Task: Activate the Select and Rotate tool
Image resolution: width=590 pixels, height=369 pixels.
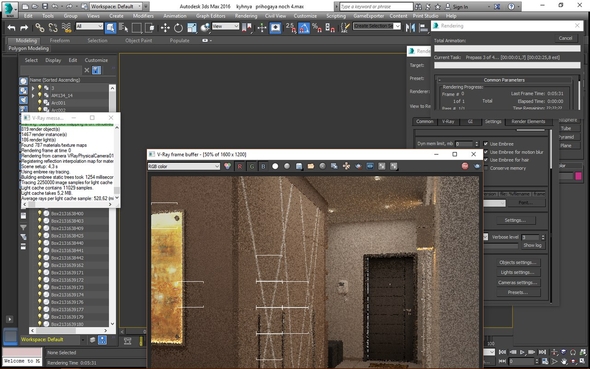Action: point(178,27)
